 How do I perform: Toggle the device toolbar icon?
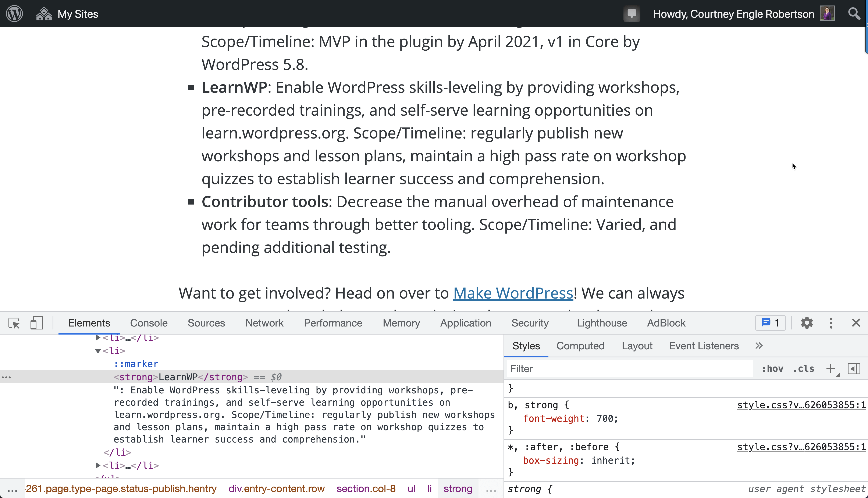[x=37, y=323]
